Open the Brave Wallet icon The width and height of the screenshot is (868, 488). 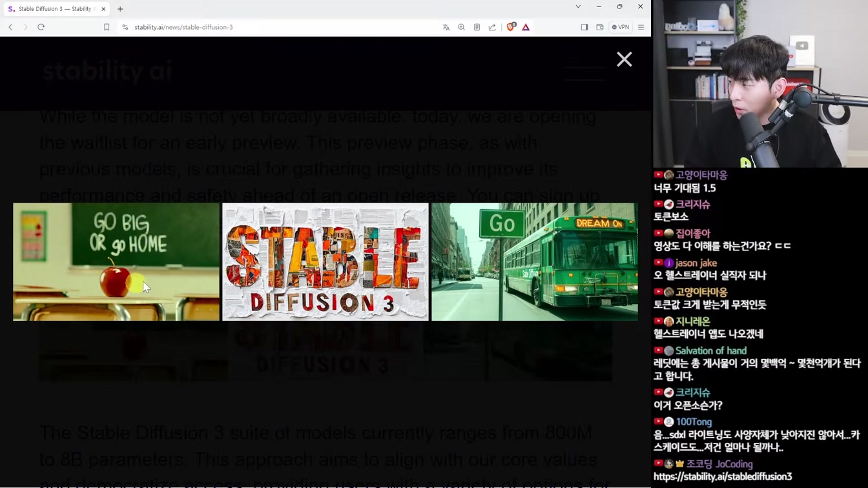[x=599, y=27]
